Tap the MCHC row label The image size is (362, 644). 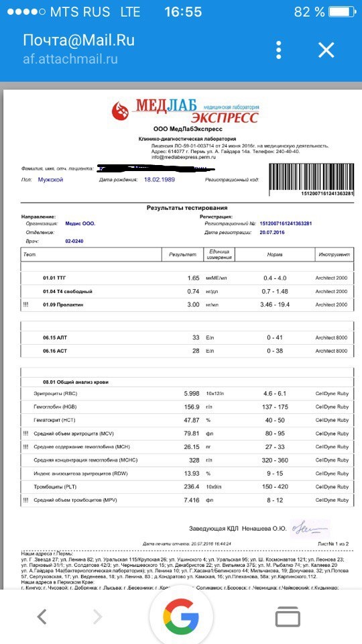(x=86, y=460)
